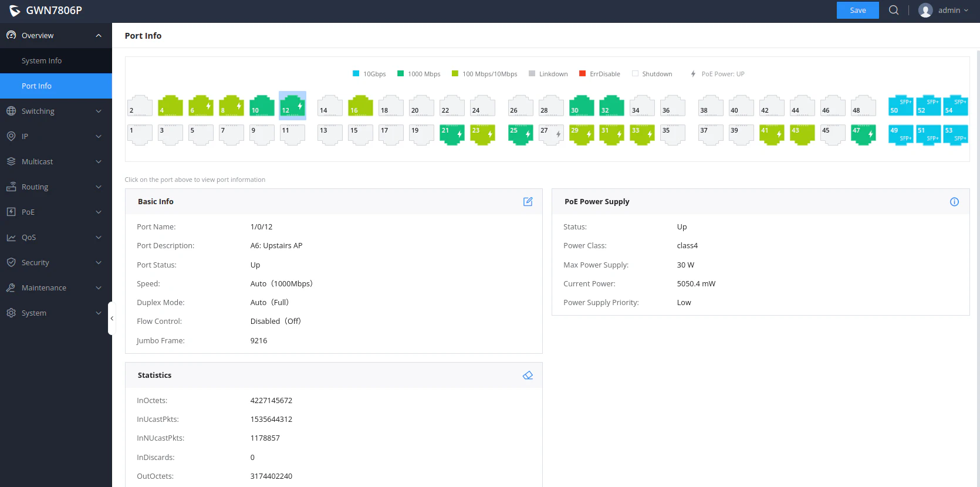This screenshot has height=487, width=980.
Task: Click port 6 PoE port icon
Action: [x=201, y=106]
